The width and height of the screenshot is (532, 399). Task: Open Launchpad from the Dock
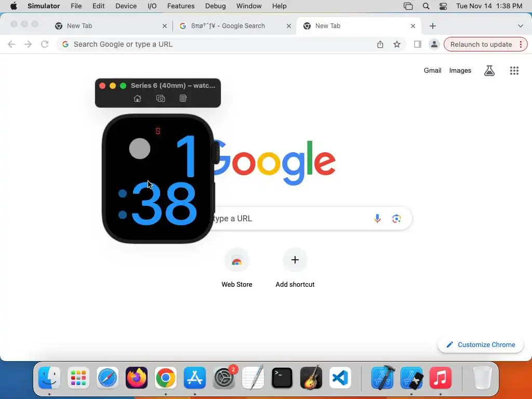click(x=78, y=378)
